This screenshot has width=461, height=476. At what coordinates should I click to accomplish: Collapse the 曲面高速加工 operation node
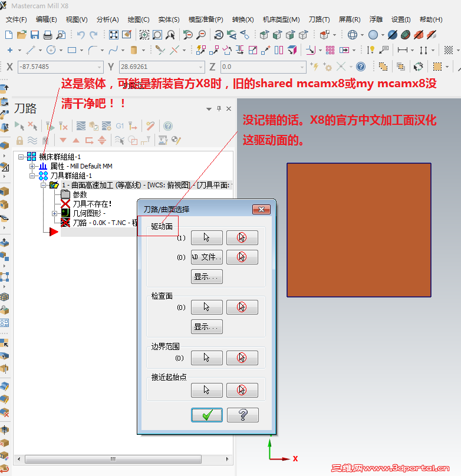pos(43,185)
